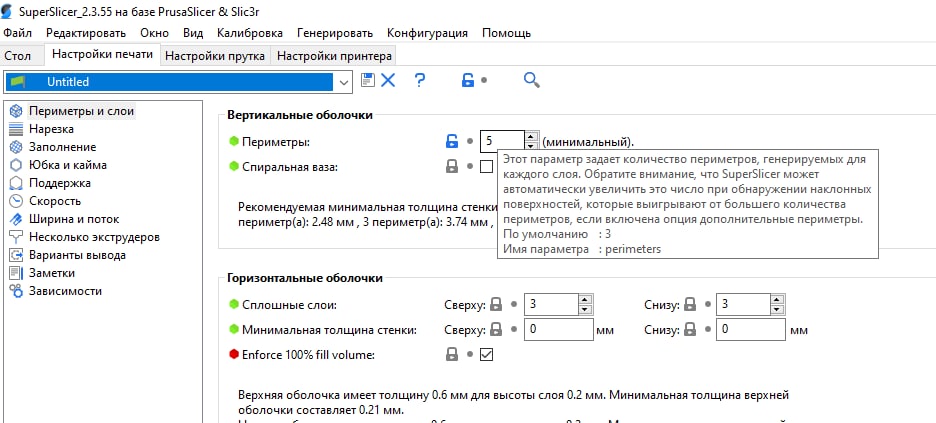Open the Периметры и слои settings page
936x423 pixels.
click(x=81, y=111)
